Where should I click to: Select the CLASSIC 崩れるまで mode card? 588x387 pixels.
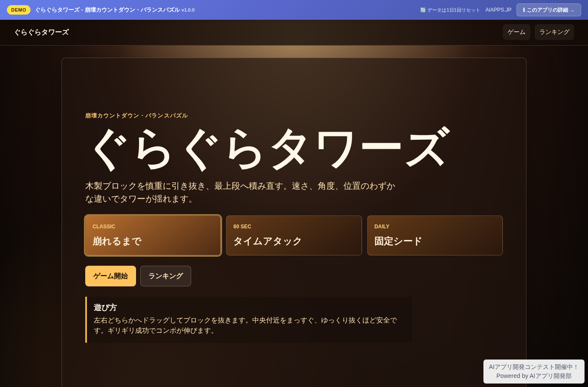coord(153,236)
